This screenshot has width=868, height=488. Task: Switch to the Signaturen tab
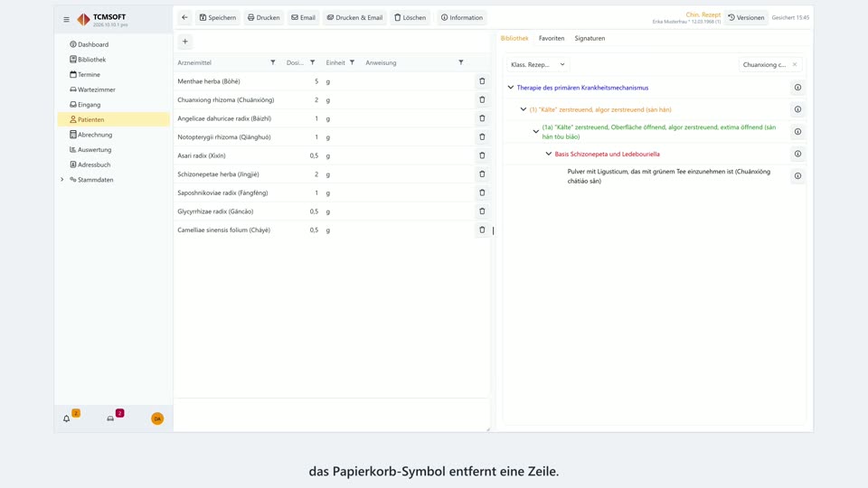pyautogui.click(x=590, y=38)
